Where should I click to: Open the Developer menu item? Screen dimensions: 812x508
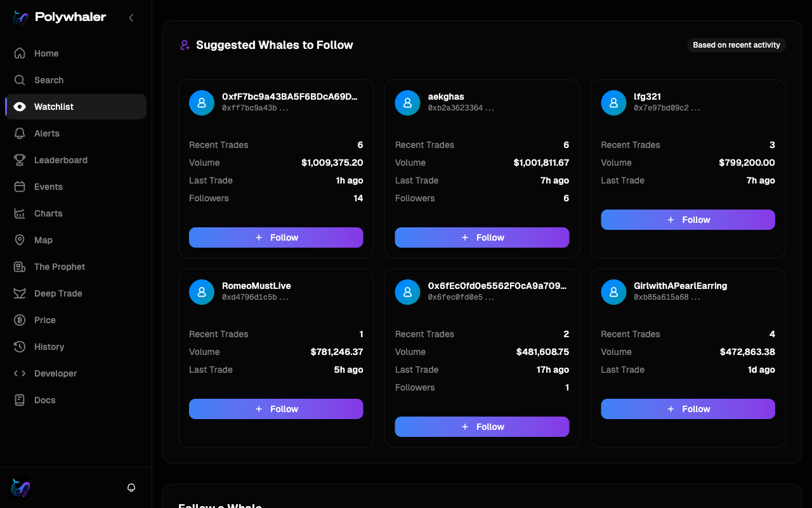[75, 373]
